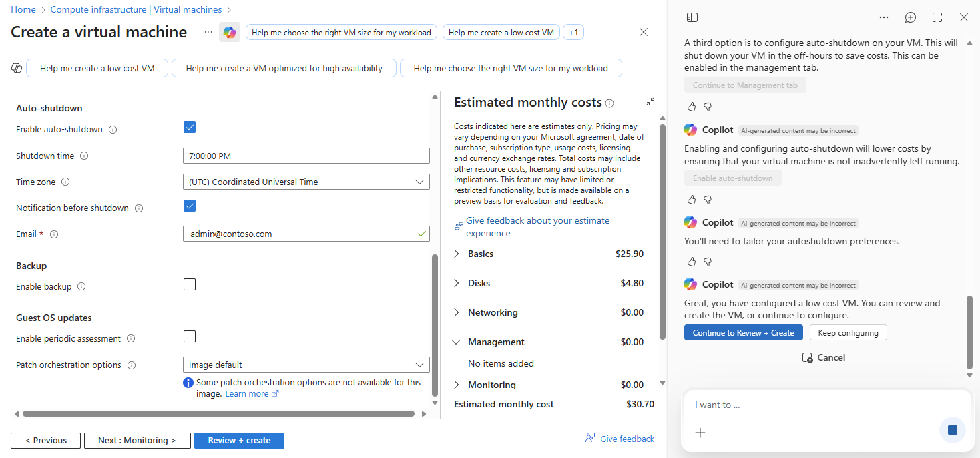Click the Copilot icon beside the page title
The image size is (980, 458).
(x=230, y=32)
